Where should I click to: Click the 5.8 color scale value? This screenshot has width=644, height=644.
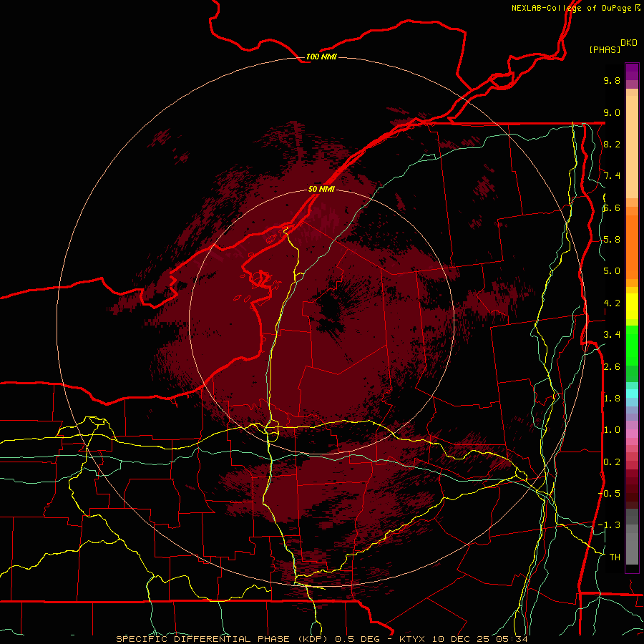tap(612, 240)
